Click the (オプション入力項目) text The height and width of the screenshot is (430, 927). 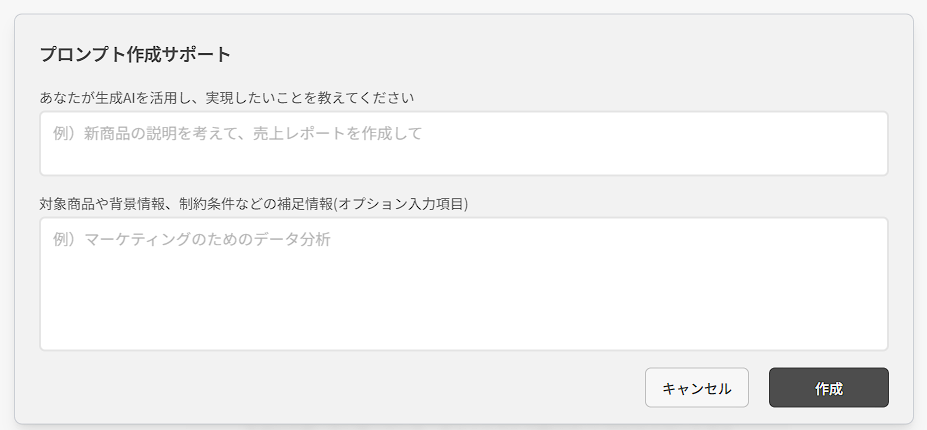[x=401, y=205]
